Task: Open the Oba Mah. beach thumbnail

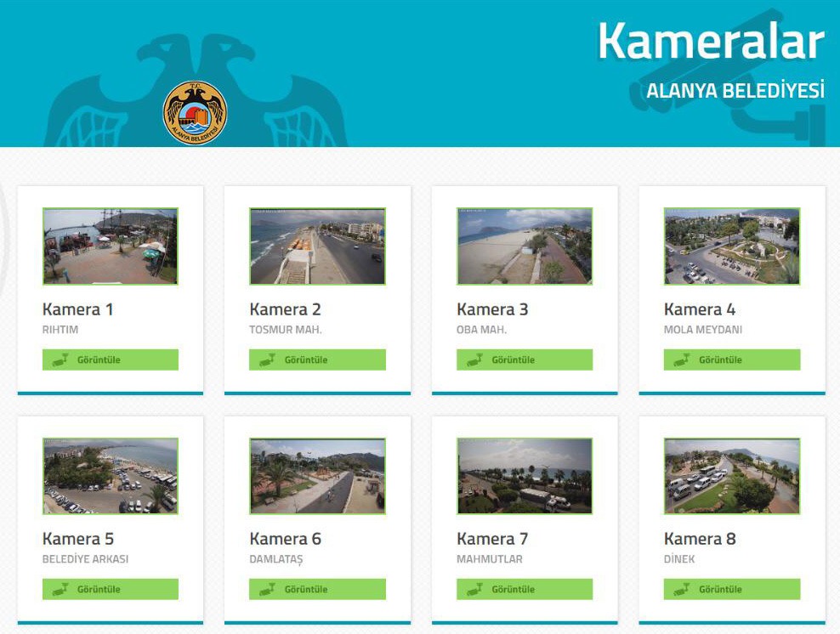Action: point(525,246)
